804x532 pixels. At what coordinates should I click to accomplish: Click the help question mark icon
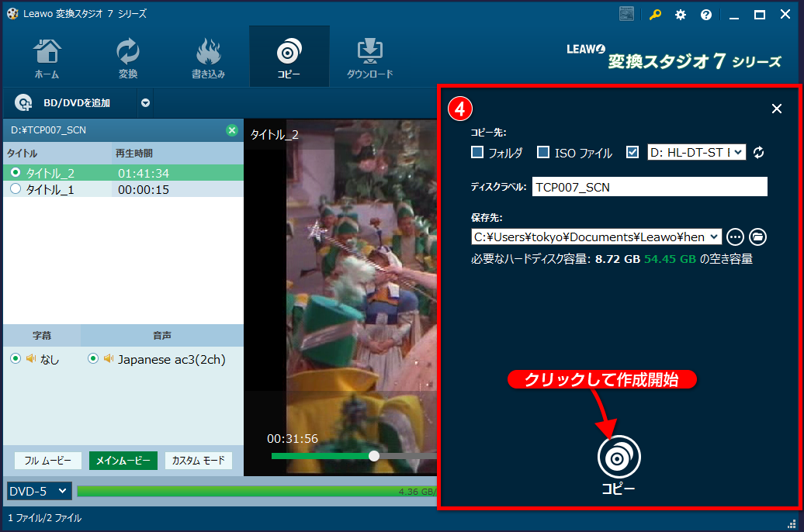[x=705, y=14]
